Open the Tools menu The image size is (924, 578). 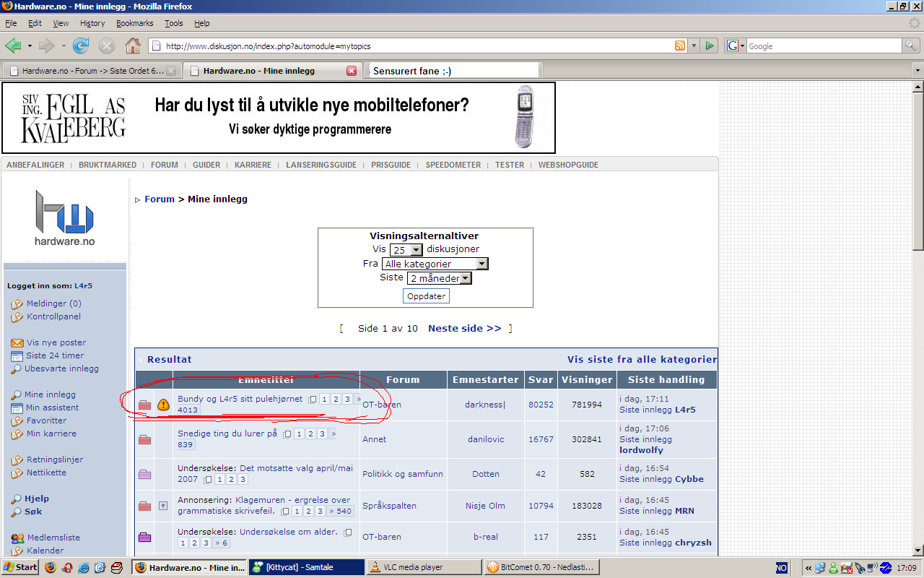(174, 23)
